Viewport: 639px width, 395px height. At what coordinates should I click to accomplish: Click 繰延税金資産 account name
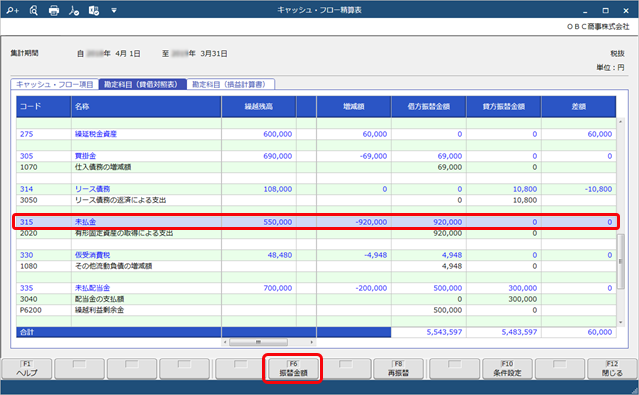[96, 134]
